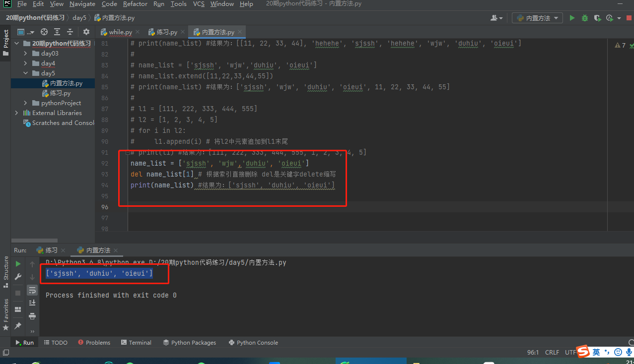Viewport: 634px width, 364px height.
Task: Select Scratches and Consoles node
Action: (59, 123)
